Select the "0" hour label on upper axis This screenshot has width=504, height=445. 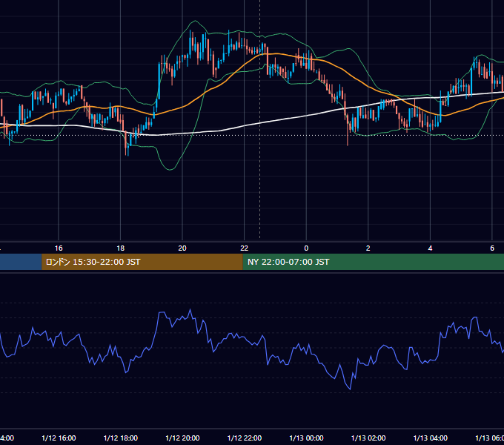pyautogui.click(x=306, y=248)
